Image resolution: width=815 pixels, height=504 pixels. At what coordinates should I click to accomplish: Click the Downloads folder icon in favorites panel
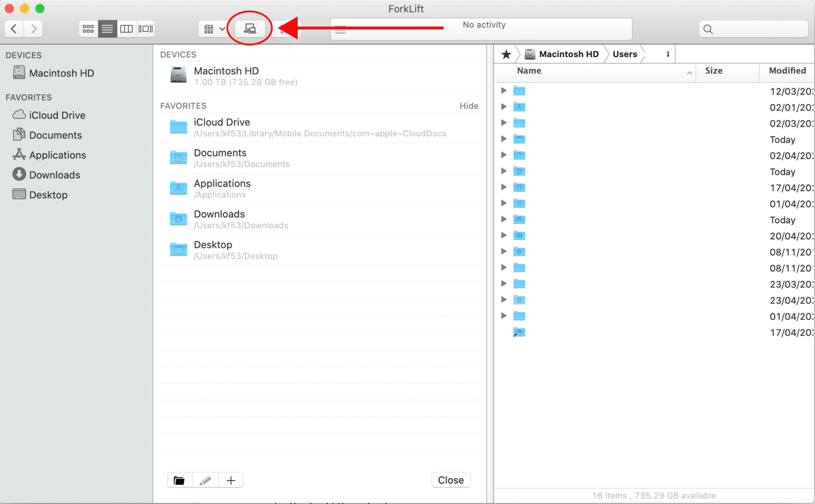(x=178, y=219)
